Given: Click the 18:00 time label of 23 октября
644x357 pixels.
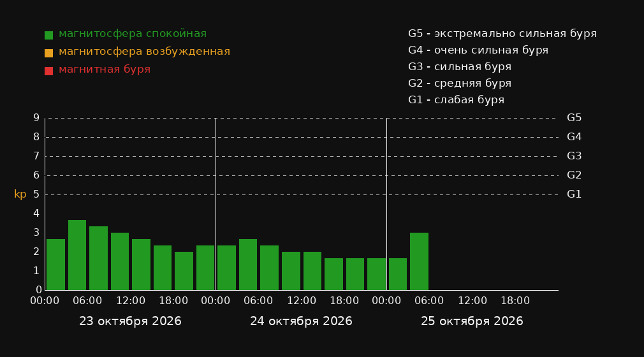Looking at the screenshot, I should (x=173, y=301).
